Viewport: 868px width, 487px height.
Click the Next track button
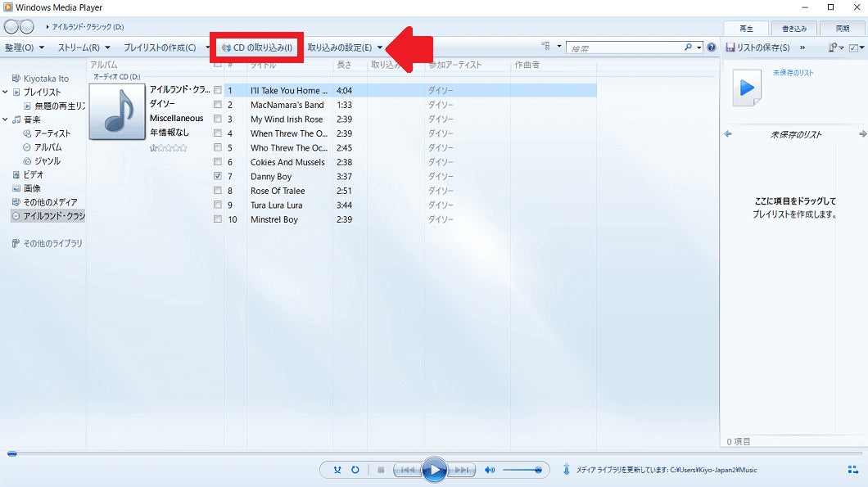coord(462,470)
